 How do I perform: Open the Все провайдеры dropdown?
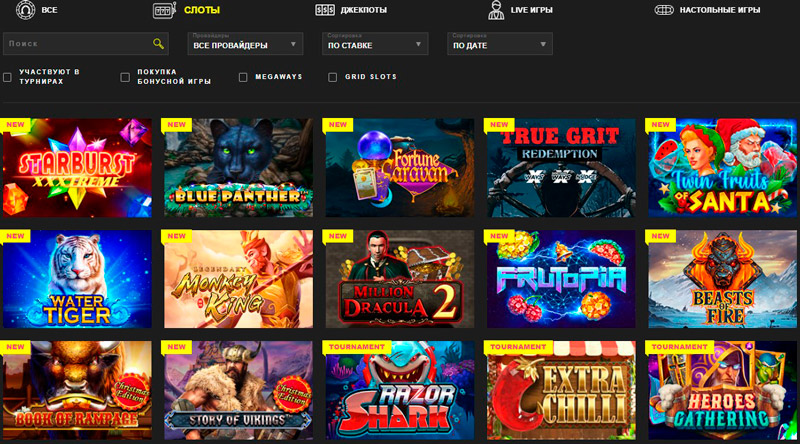(x=246, y=45)
